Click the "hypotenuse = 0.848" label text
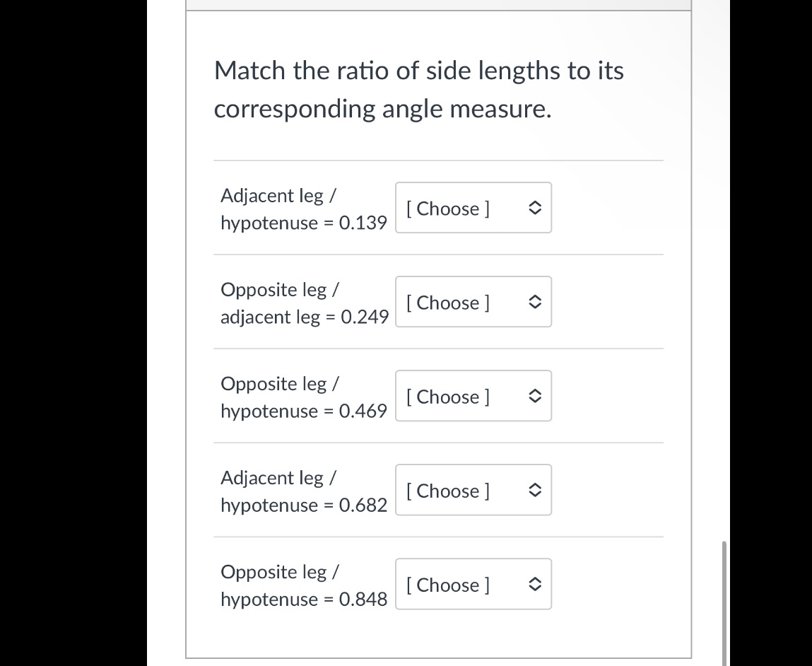Image resolution: width=812 pixels, height=666 pixels. pyautogui.click(x=303, y=600)
